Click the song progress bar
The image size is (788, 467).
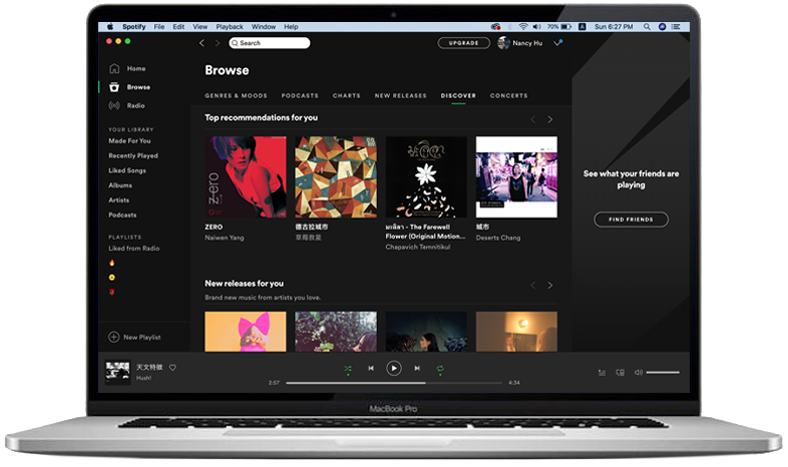[393, 383]
